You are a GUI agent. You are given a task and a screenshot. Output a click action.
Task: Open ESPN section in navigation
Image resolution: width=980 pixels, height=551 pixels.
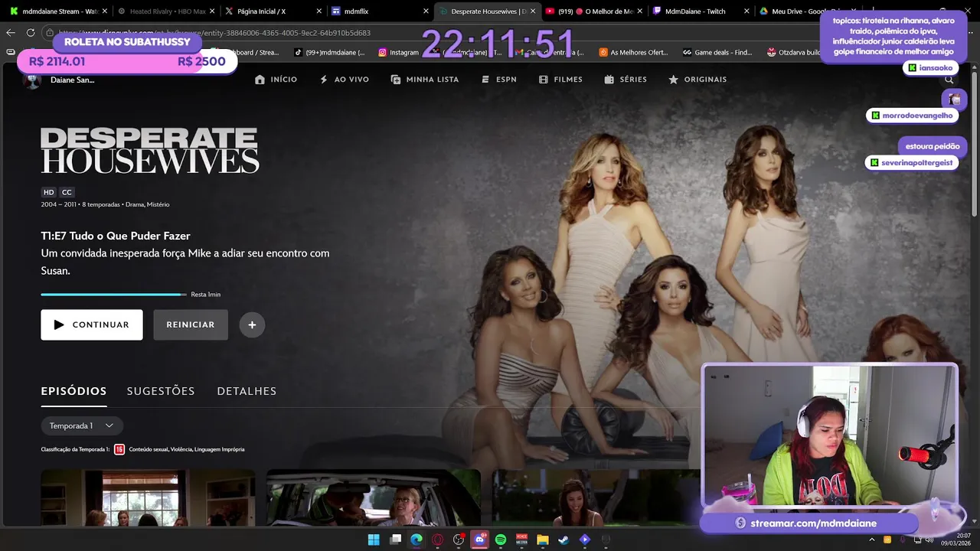(x=498, y=80)
